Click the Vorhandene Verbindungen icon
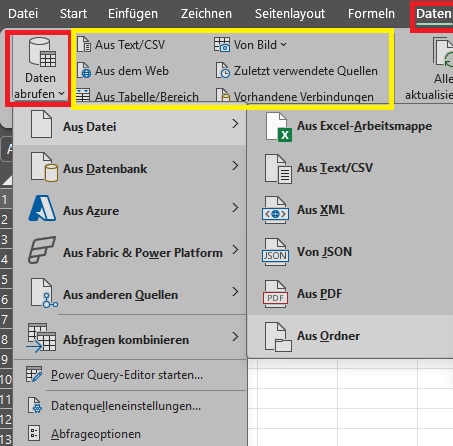 pos(223,95)
